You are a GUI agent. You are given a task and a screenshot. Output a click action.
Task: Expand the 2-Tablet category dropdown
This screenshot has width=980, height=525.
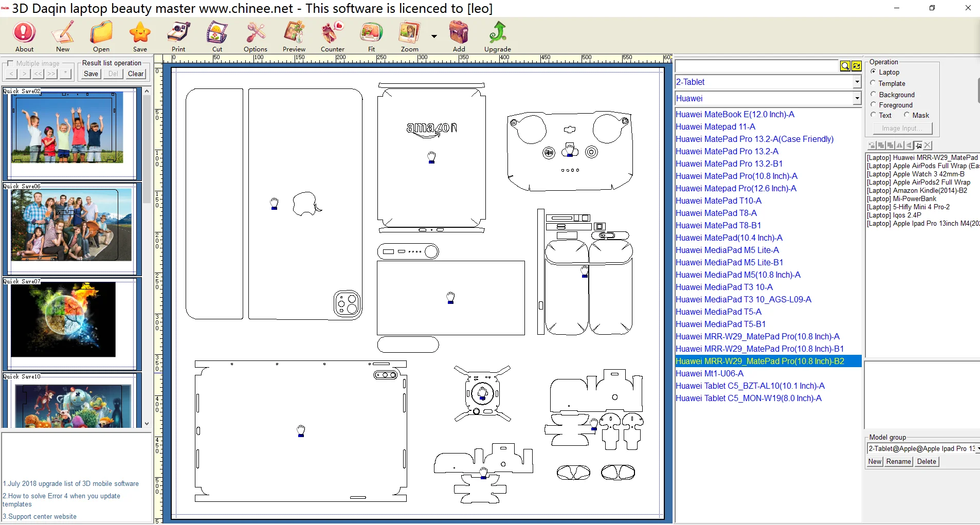point(857,82)
